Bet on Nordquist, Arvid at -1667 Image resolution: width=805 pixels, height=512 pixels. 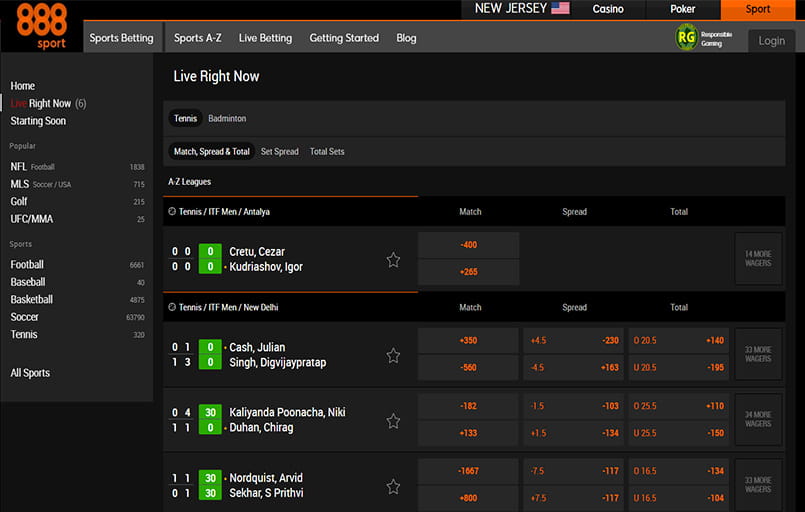point(468,471)
